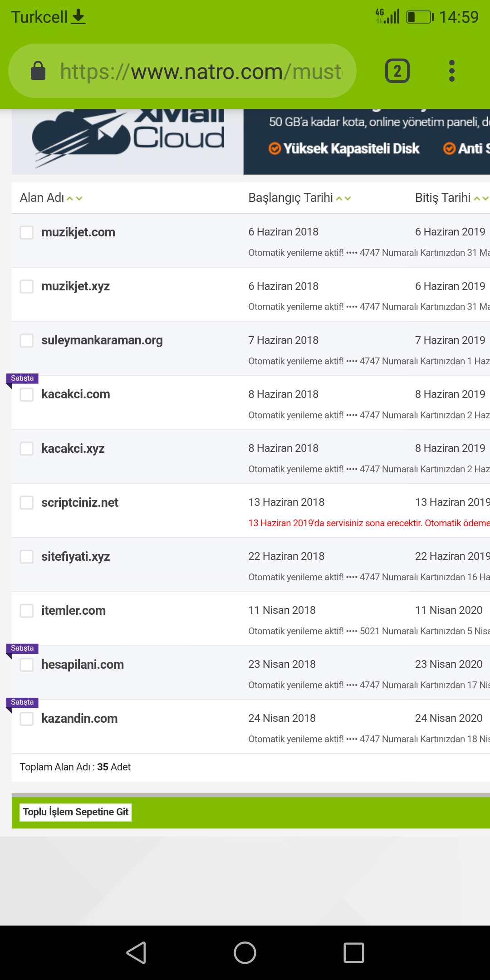Open the hesapilani.com domain entry
490x980 pixels.
[x=83, y=665]
